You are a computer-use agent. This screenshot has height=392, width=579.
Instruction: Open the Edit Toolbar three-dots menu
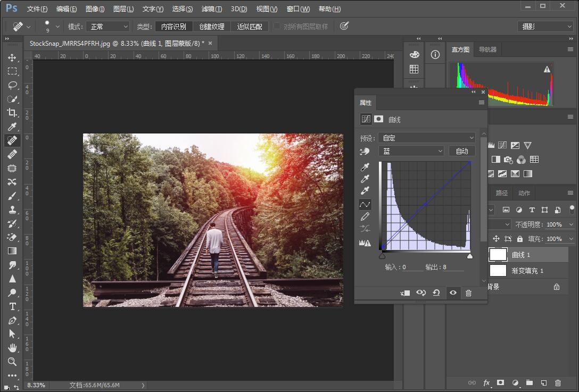[x=12, y=375]
